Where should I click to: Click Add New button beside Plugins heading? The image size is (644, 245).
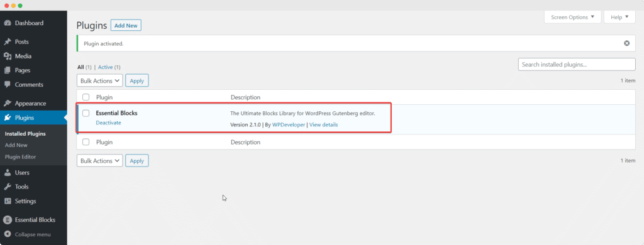126,26
